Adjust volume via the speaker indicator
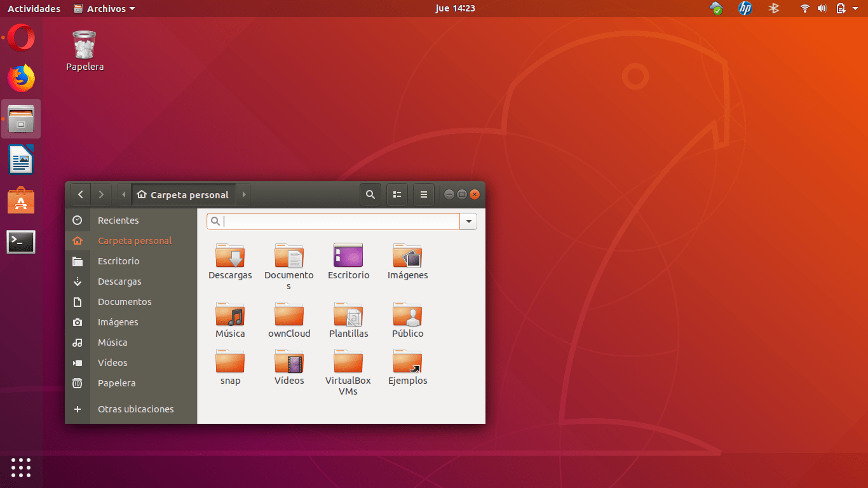 (x=822, y=8)
